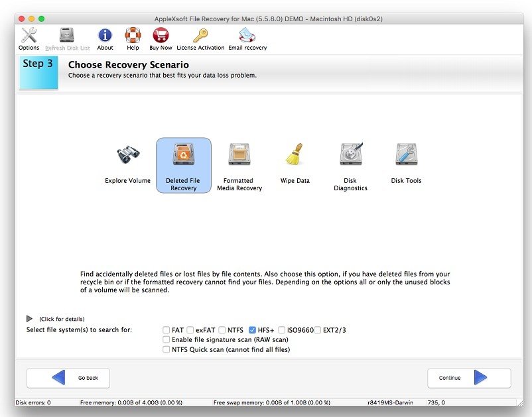Click the window resize grip corner
This screenshot has height=417, width=532.
[520, 403]
